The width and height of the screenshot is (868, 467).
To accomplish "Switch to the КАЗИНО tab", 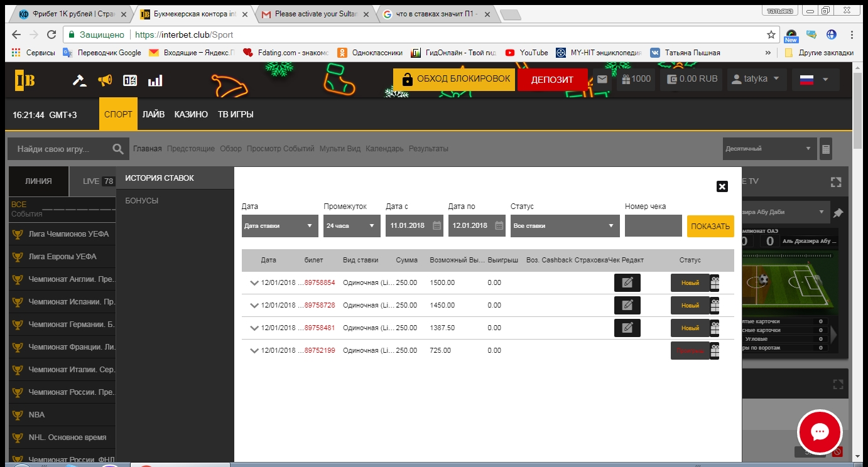I will pos(191,115).
